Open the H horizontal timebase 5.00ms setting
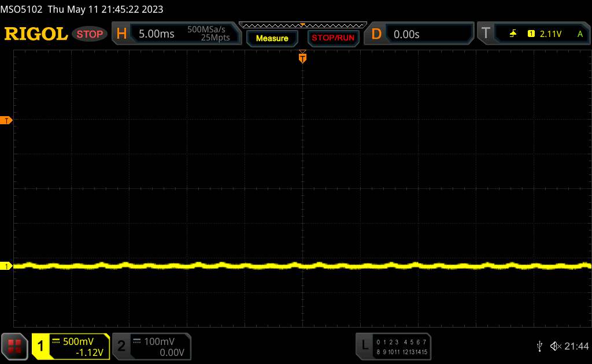 pyautogui.click(x=156, y=34)
